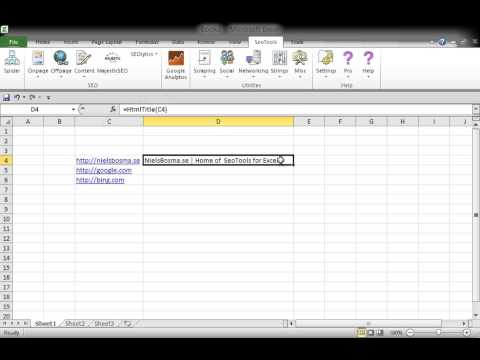This screenshot has width=480, height=360.
Task: Open the File tab
Action: click(13, 42)
